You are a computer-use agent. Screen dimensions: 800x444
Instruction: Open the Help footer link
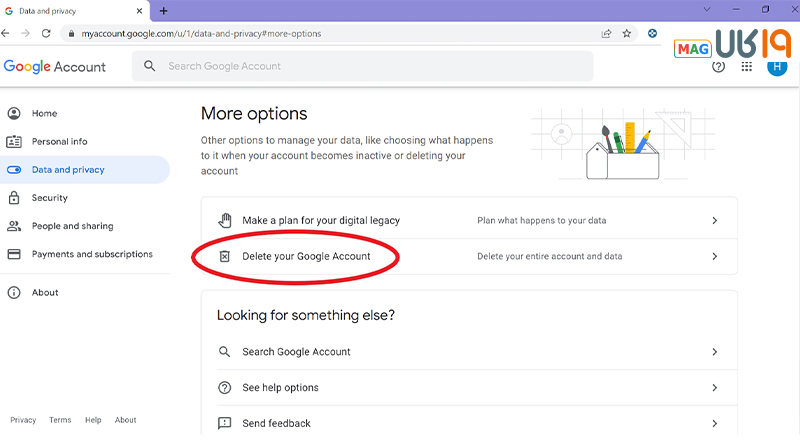93,420
